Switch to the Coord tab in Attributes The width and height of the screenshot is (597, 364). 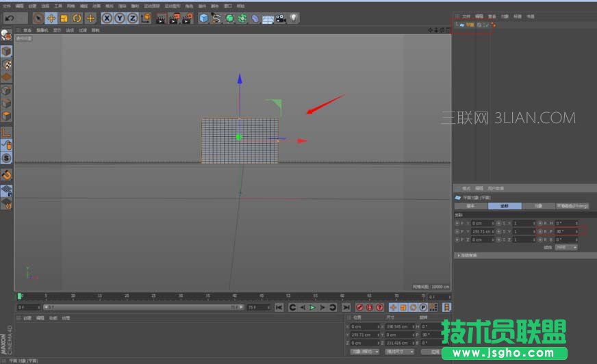tap(505, 206)
